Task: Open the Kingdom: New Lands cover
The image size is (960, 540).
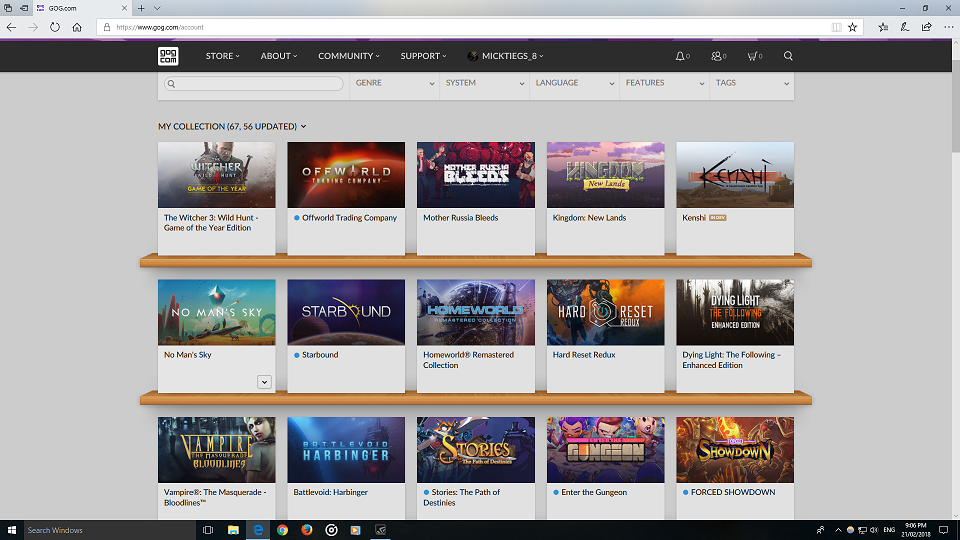Action: pos(606,174)
